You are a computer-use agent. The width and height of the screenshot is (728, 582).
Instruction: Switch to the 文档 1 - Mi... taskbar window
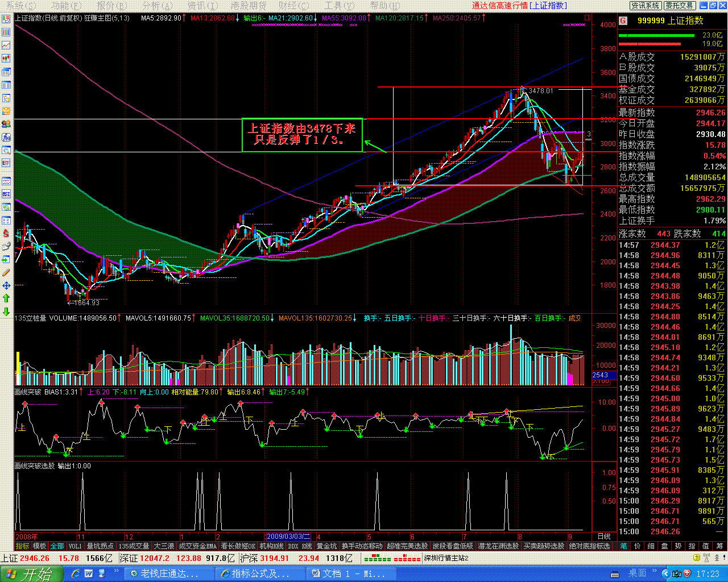[x=351, y=574]
